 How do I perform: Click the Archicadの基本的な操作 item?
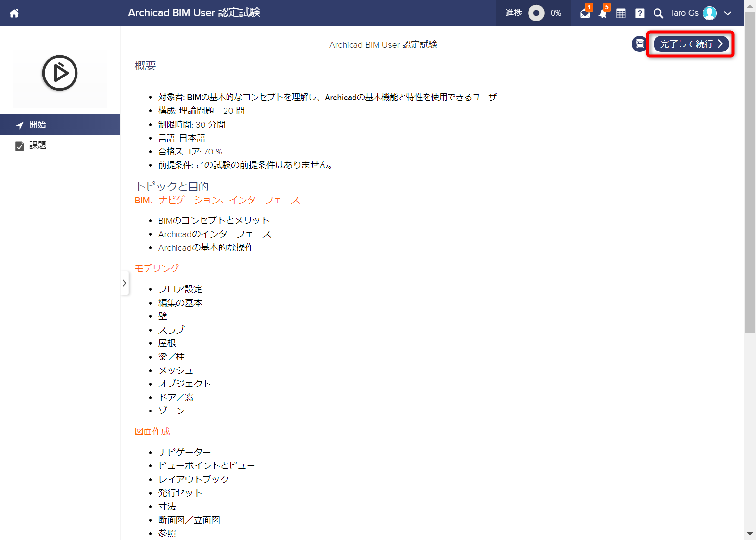[x=206, y=248]
